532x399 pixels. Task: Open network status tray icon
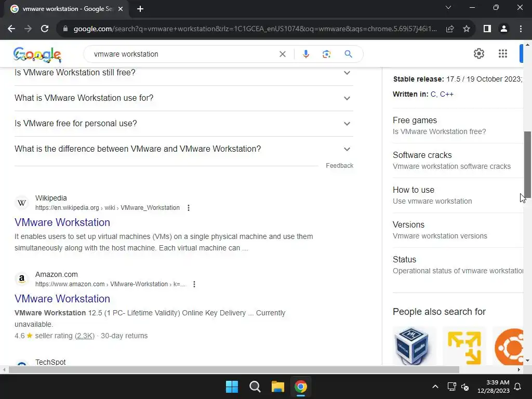click(451, 387)
